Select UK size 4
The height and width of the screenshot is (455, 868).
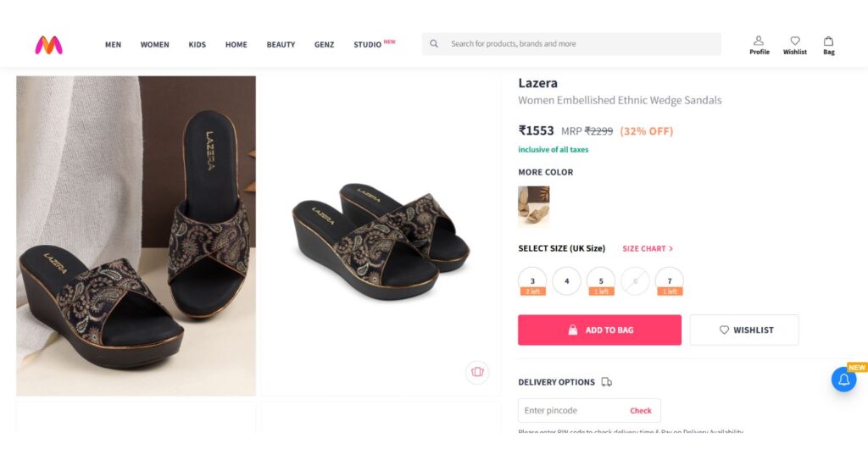point(566,280)
